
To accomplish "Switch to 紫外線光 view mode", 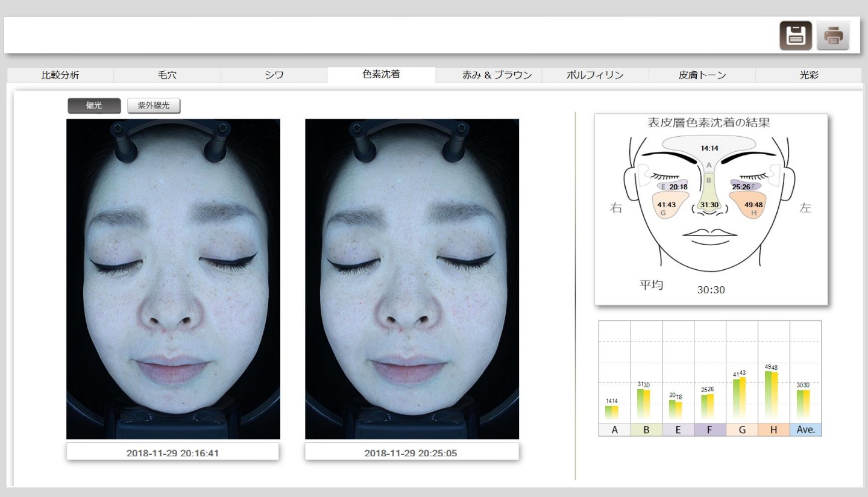I will click(x=154, y=105).
